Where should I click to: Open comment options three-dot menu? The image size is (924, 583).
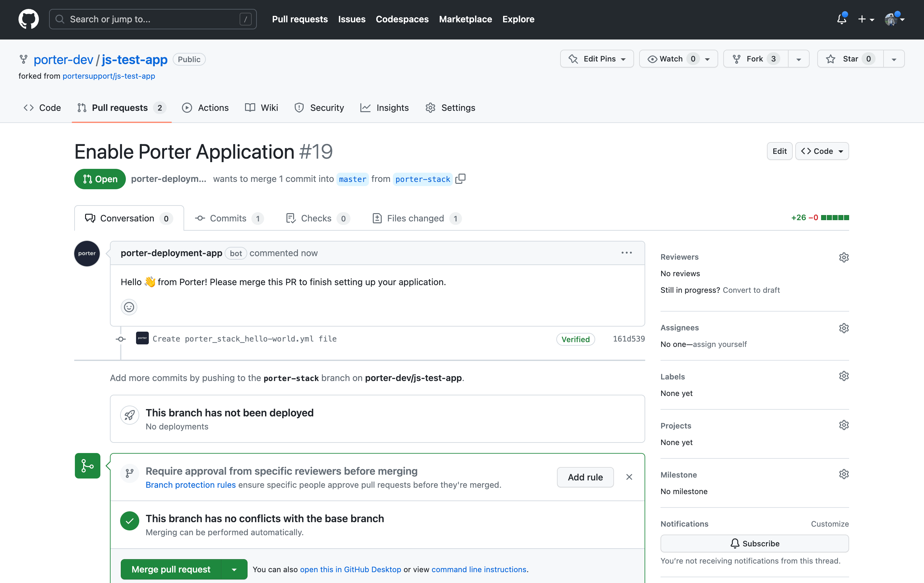[626, 253]
